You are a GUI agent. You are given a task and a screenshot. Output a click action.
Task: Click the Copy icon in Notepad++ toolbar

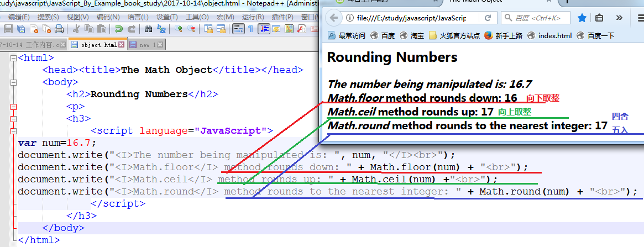tap(88, 29)
